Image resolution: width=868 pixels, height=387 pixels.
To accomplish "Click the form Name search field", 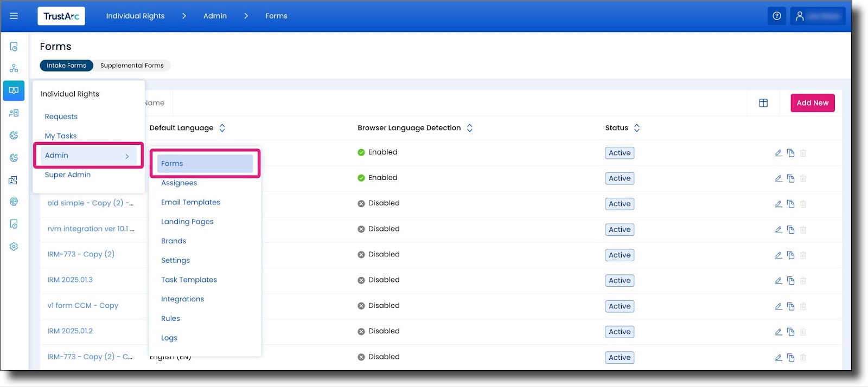I will [155, 103].
